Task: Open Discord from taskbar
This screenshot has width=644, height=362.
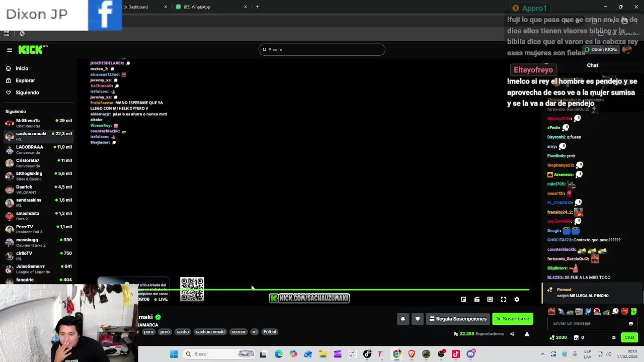Action: (471, 354)
